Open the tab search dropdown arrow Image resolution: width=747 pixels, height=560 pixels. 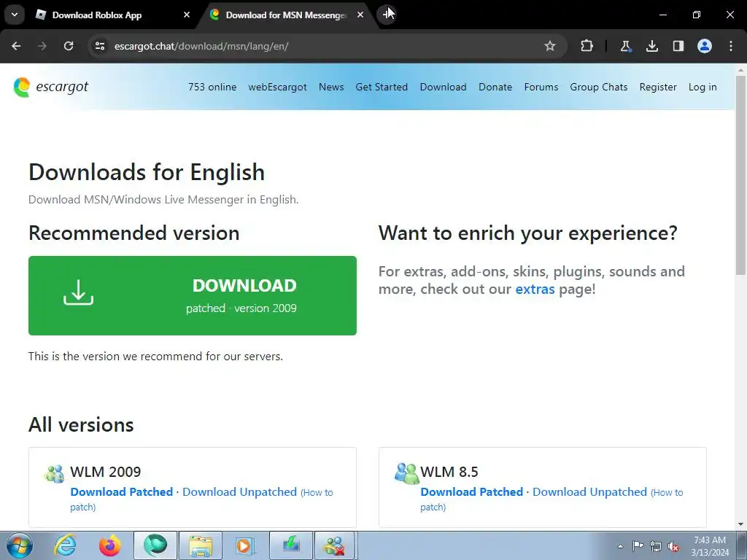click(x=15, y=15)
